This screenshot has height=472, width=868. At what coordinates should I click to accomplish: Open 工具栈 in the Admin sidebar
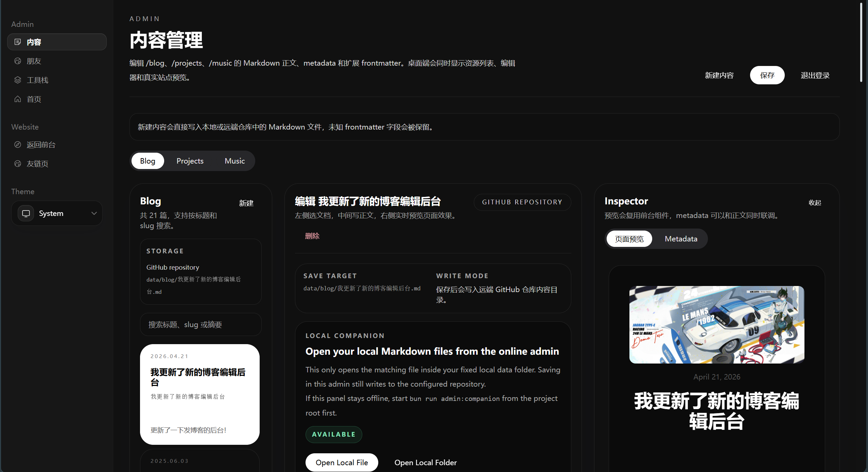tap(57, 80)
